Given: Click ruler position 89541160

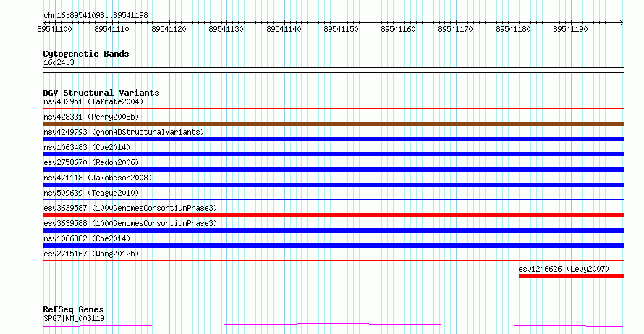Looking at the screenshot, I should coord(399,29).
